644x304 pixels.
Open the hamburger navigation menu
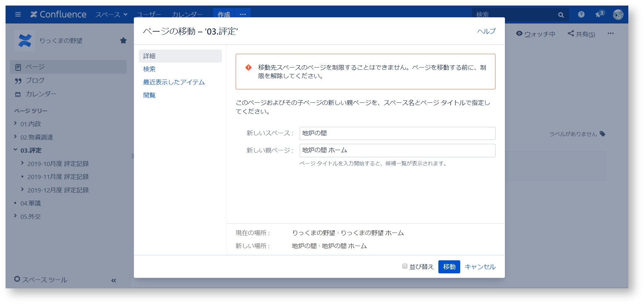click(x=17, y=14)
